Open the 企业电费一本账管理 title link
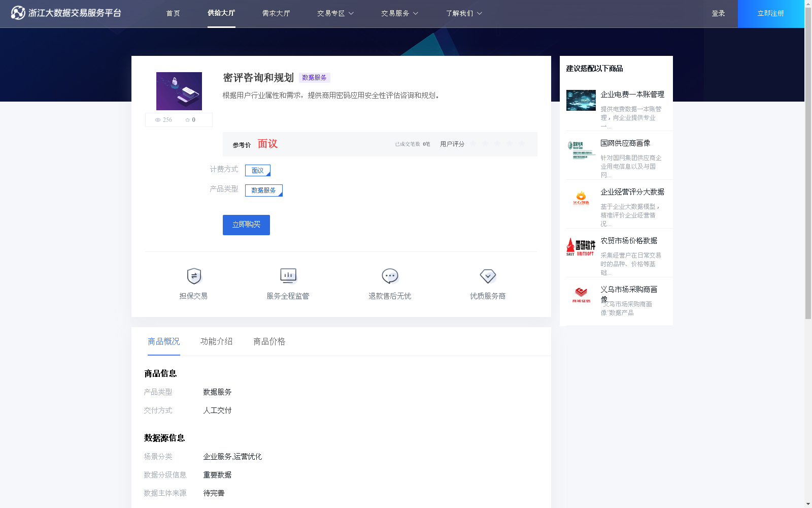 click(x=632, y=94)
